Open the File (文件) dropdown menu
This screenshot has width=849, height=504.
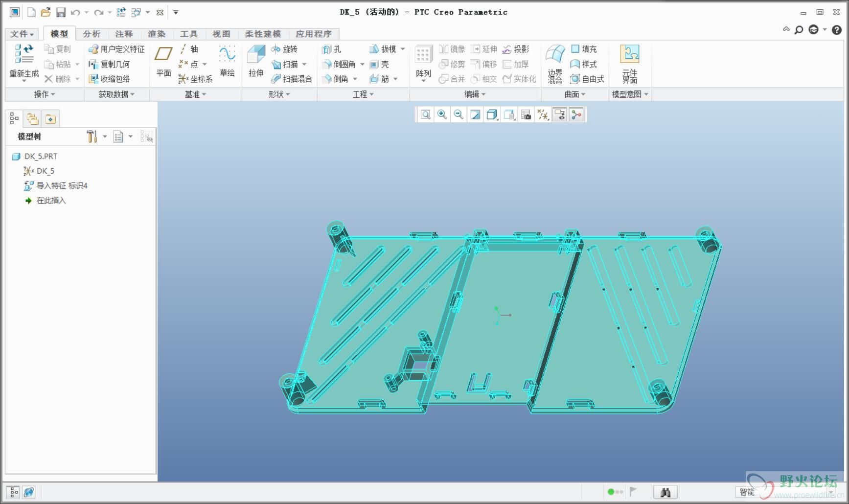pos(22,34)
